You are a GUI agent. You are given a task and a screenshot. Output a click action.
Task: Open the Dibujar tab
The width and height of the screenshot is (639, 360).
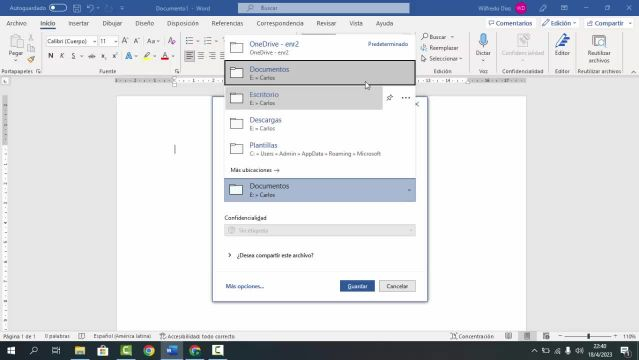(112, 23)
